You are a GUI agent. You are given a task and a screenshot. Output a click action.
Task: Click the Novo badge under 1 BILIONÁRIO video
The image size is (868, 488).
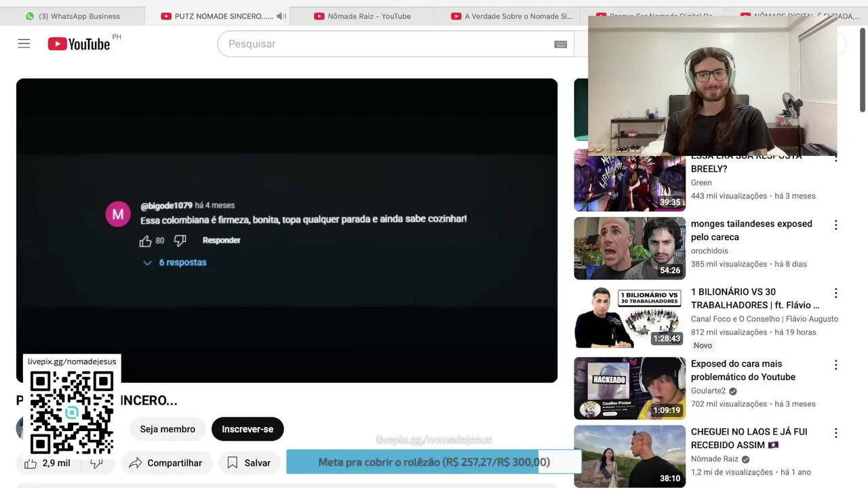[703, 346]
